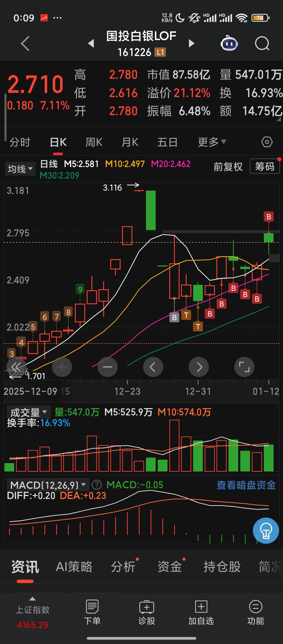Screen dimensions: 283x644
Task: Tap the current price 2.710
Action: [x=35, y=84]
